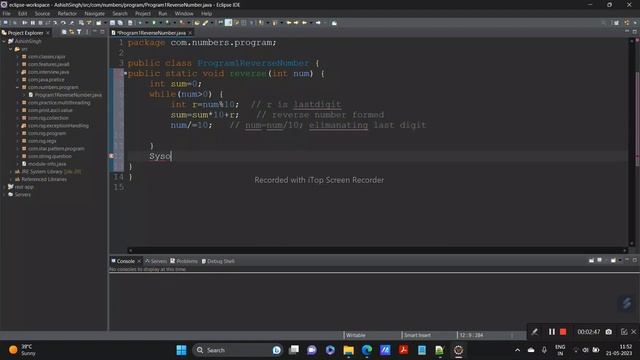Image resolution: width=640 pixels, height=360 pixels.
Task: Open the weather widget showing Sunny
Action: coord(22,350)
